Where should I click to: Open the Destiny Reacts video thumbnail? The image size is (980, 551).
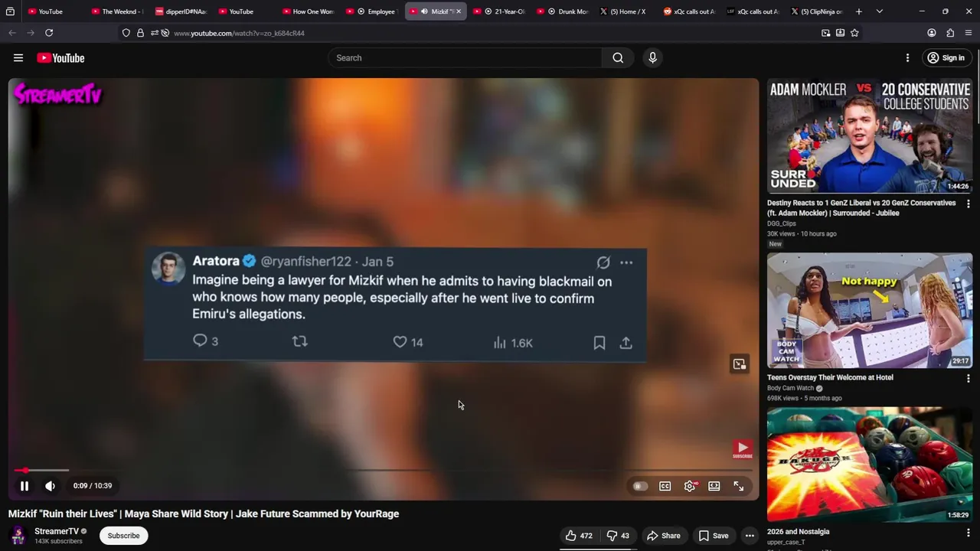(x=870, y=135)
